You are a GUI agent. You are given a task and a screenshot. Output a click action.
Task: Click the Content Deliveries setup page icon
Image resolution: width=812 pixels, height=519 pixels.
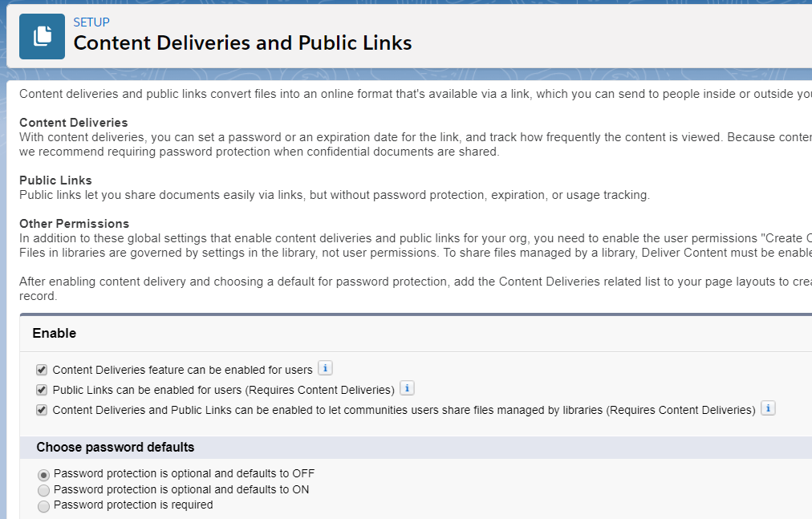(x=42, y=36)
